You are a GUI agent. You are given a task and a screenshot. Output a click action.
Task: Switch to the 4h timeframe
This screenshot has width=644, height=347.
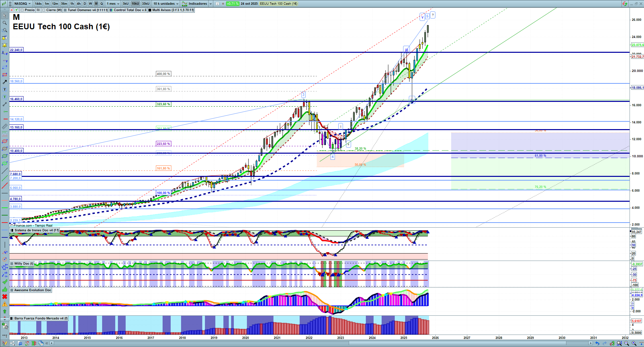[x=79, y=4]
